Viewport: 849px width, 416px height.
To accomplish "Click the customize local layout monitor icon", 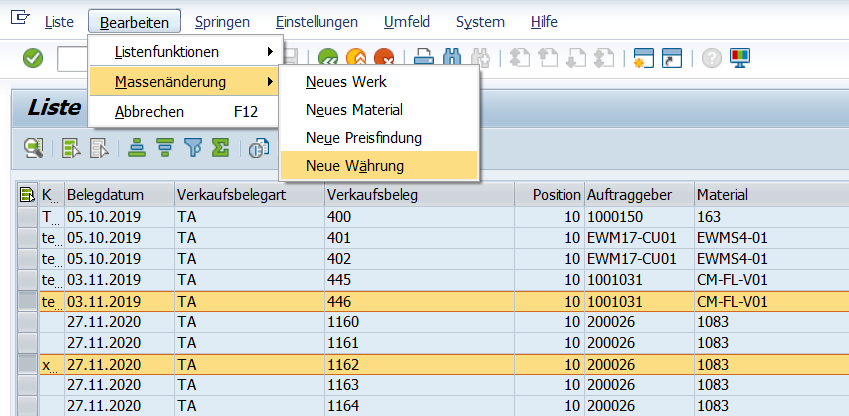I will point(740,57).
